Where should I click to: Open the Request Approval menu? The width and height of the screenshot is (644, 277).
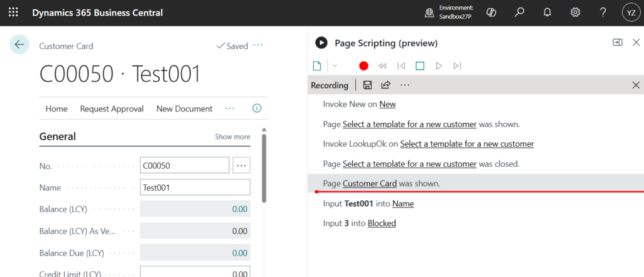click(112, 108)
